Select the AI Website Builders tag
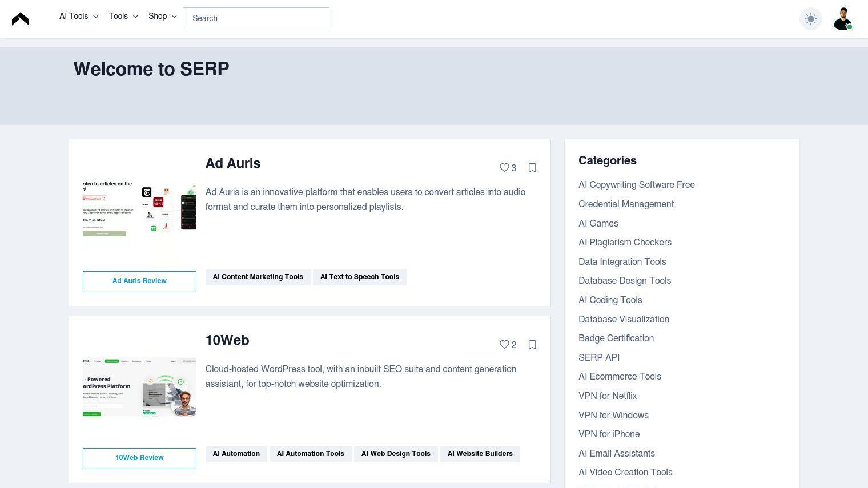Screen dimensions: 868x488 (480, 454)
